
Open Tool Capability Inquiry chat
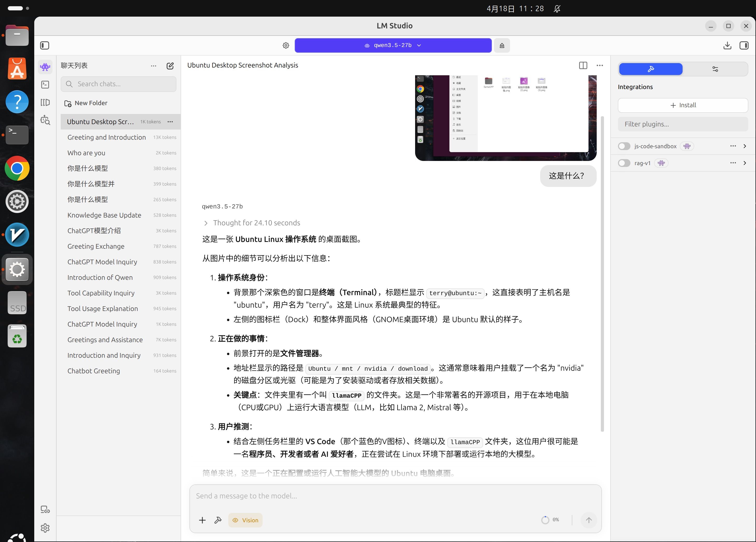[121, 293]
